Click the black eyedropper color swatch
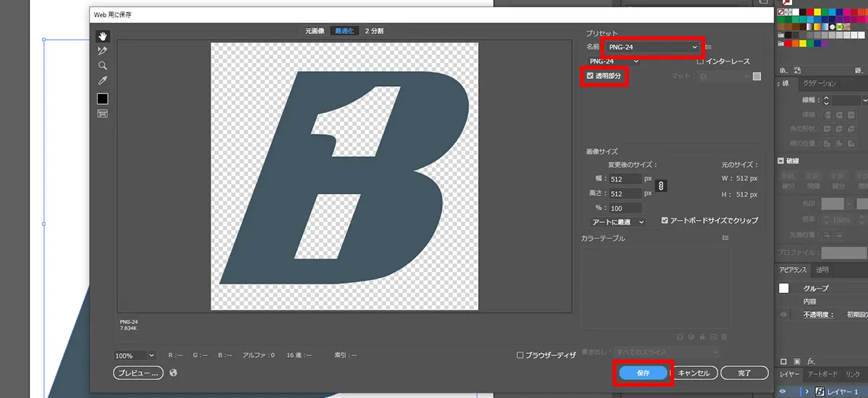Screen dimensions: 868x398 (103, 98)
